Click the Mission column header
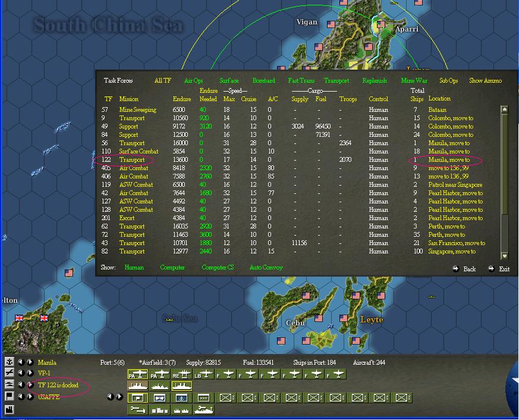The height and width of the screenshot is (420, 519). [x=129, y=99]
